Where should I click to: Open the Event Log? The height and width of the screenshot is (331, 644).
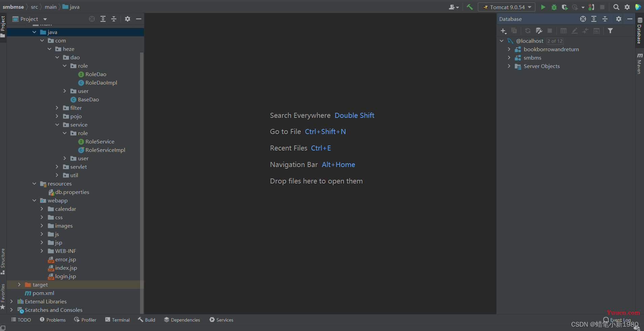(x=617, y=320)
